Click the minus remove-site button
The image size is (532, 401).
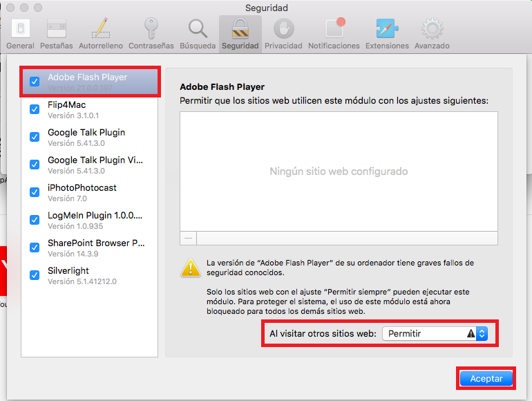[x=189, y=239]
